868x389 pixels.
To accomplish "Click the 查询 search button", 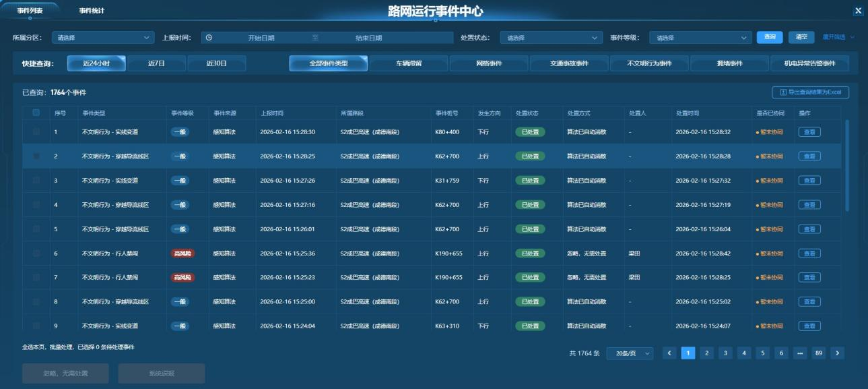I will point(770,37).
